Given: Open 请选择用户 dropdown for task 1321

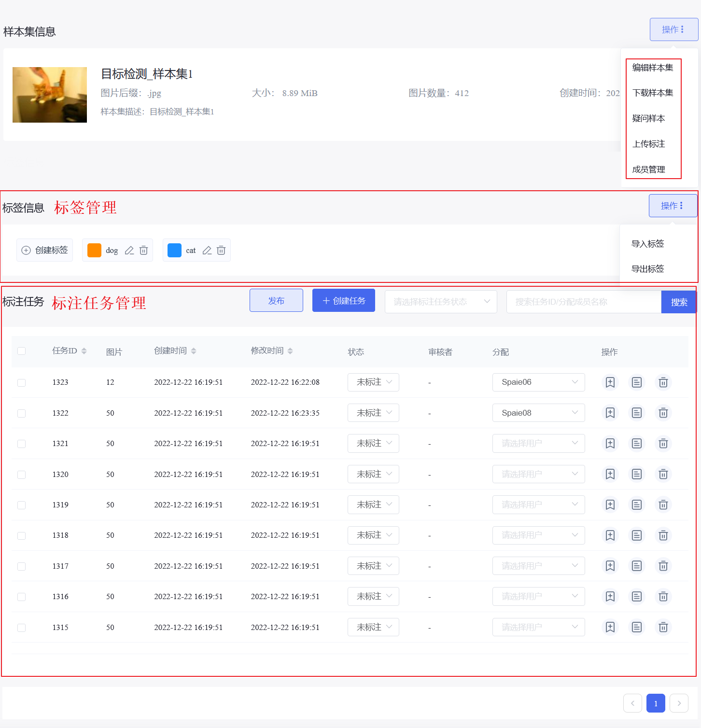Looking at the screenshot, I should 539,443.
